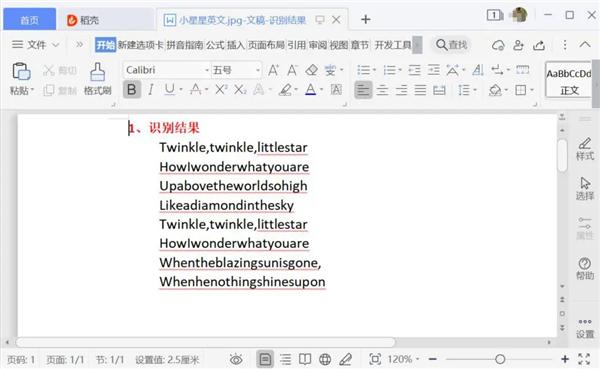Open sidebar Settings with three dots
600x369 pixels.
[585, 328]
